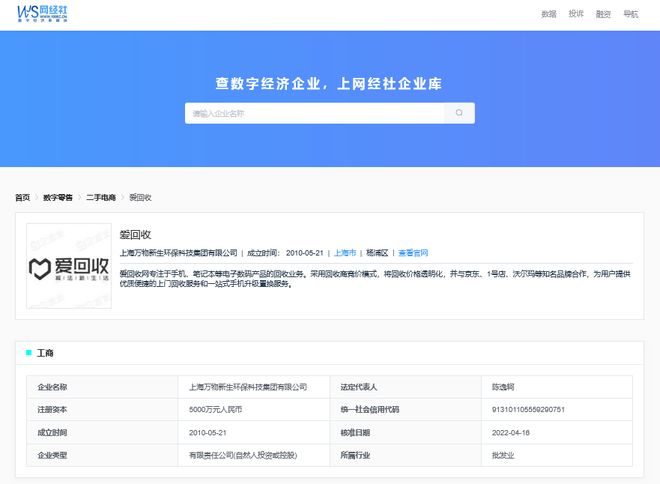Open 数字零售 breadcrumb link
This screenshot has width=660, height=484.
[58, 198]
